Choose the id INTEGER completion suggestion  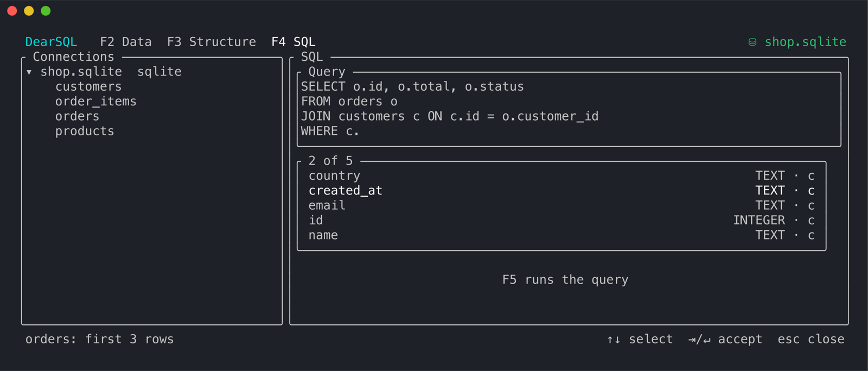tap(561, 220)
